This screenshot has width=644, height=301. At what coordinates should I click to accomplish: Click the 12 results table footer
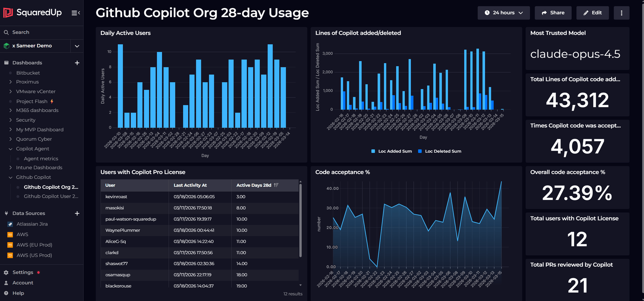tap(293, 294)
